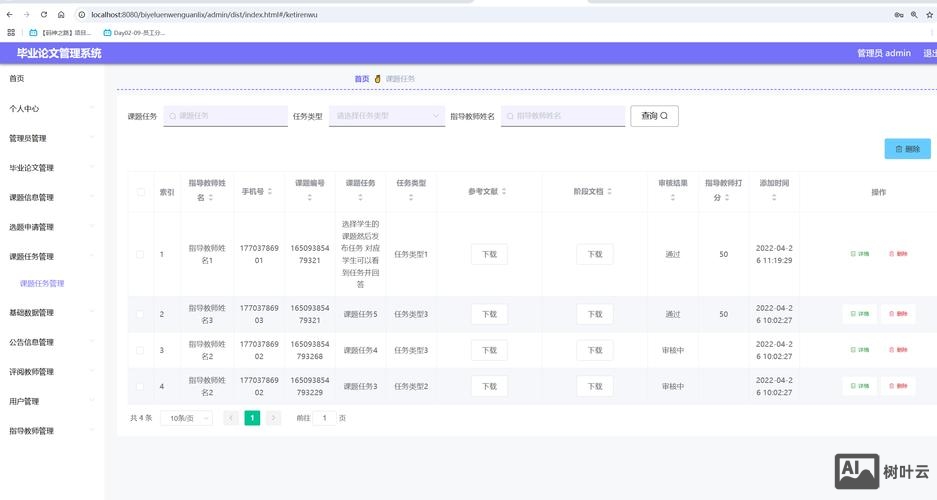Focus the 指导教师姓名 search input
937x500 pixels.
pyautogui.click(x=563, y=116)
